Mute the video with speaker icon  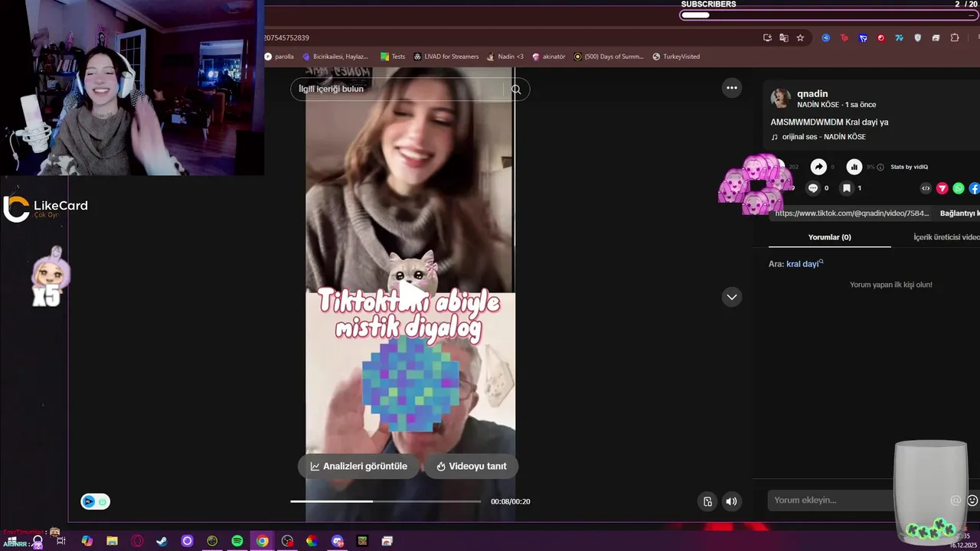[x=731, y=501]
